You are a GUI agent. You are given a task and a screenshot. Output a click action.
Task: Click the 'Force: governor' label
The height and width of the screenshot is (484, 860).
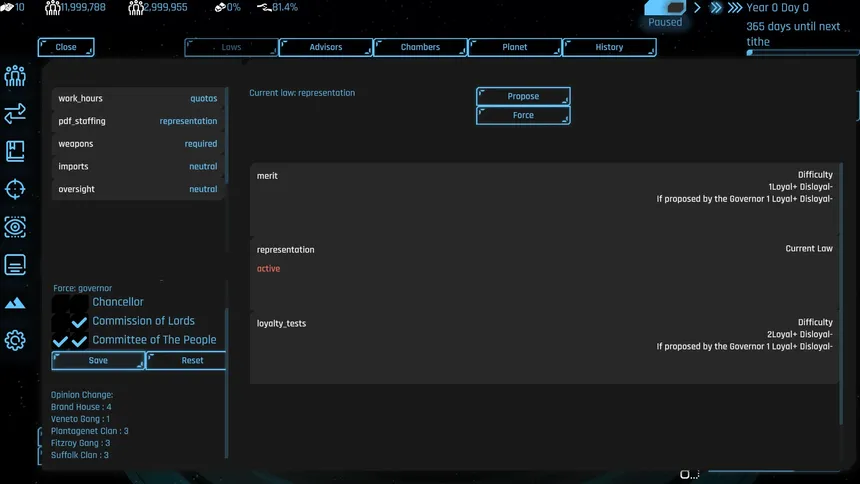point(82,288)
